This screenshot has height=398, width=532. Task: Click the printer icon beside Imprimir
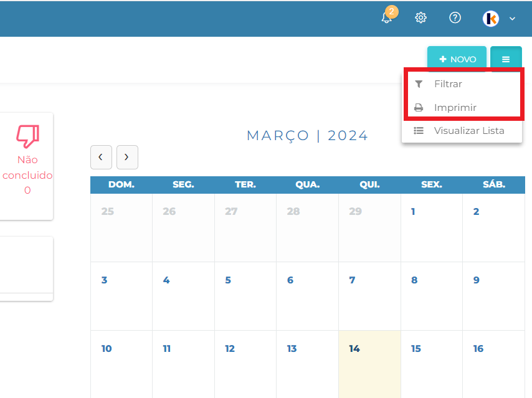(419, 108)
